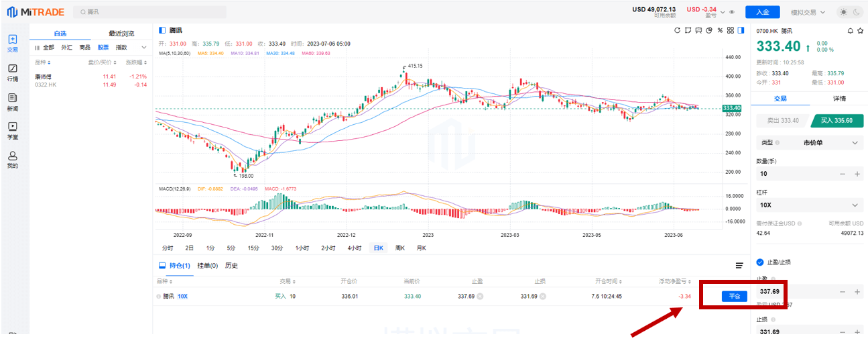The height and width of the screenshot is (359, 868).
Task: Toggle balance visibility eye icon
Action: (x=732, y=12)
